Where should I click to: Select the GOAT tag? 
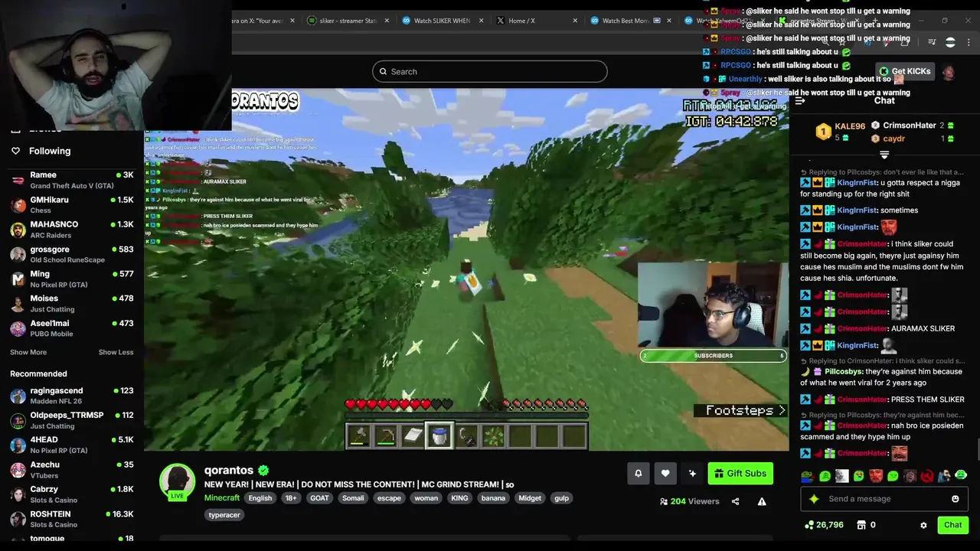pos(319,498)
